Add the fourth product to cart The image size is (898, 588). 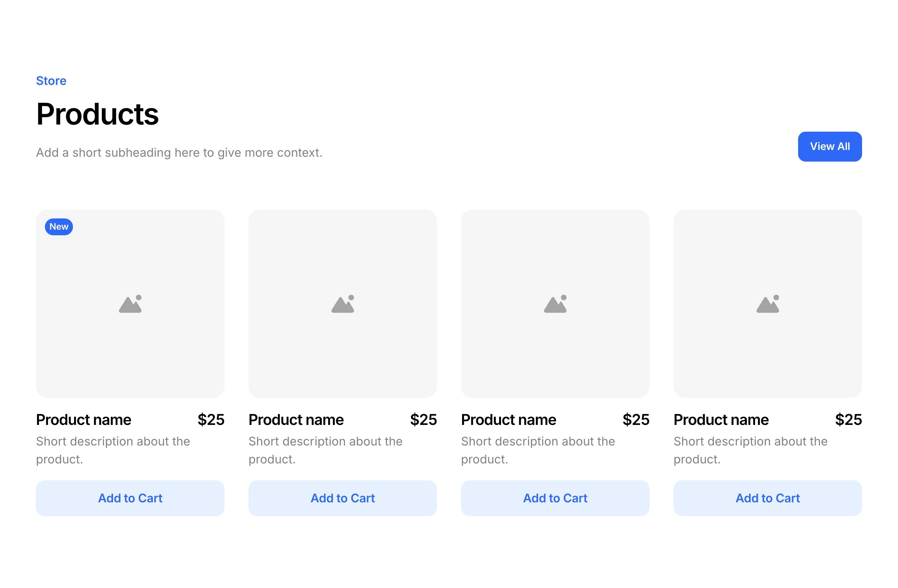pos(767,498)
